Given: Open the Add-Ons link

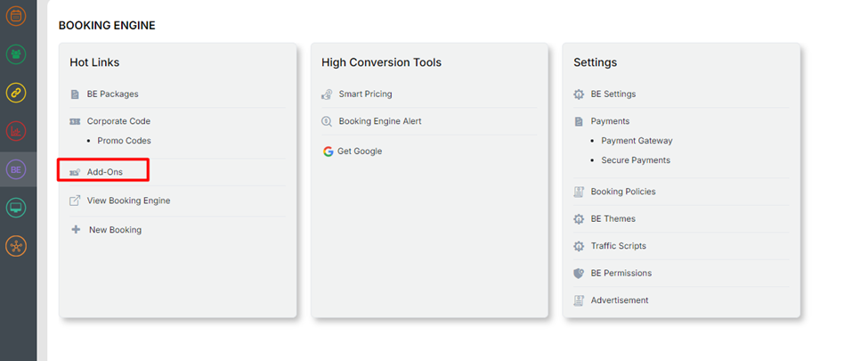Looking at the screenshot, I should click(104, 171).
